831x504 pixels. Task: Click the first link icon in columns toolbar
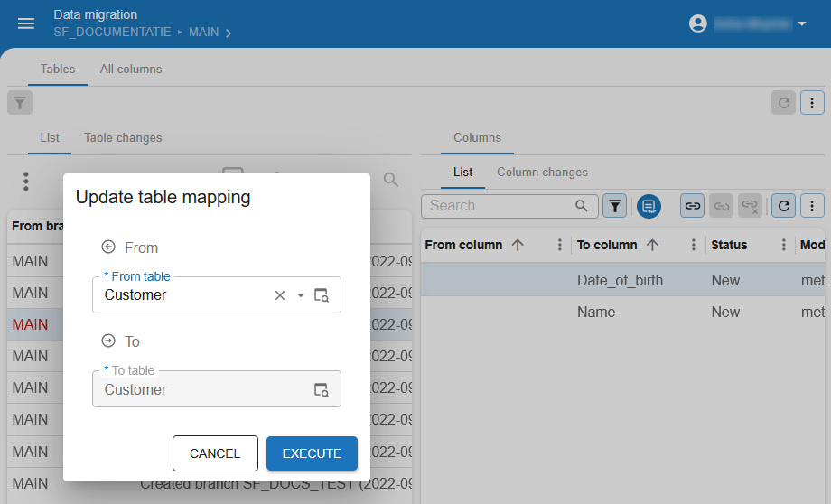692,206
